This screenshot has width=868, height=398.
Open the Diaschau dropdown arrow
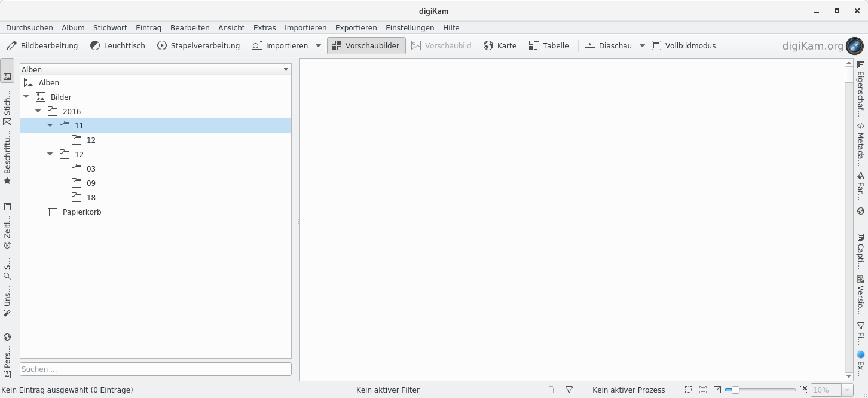(x=643, y=45)
